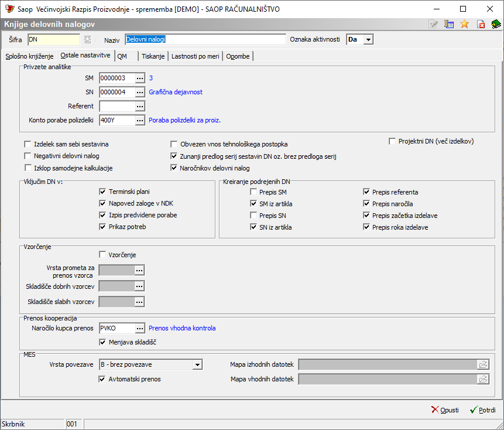The image size is (504, 430).
Task: Browse folder for Mapa vhodnih datotek
Action: click(483, 379)
